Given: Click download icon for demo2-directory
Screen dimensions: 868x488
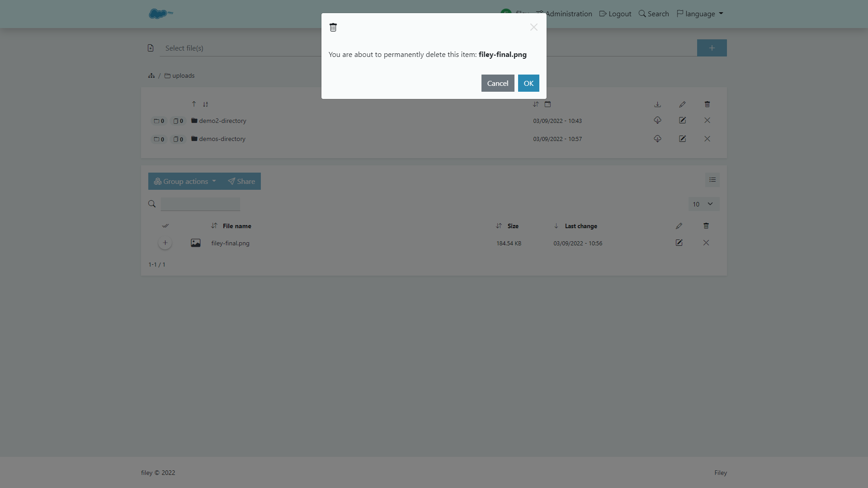Looking at the screenshot, I should tap(657, 120).
